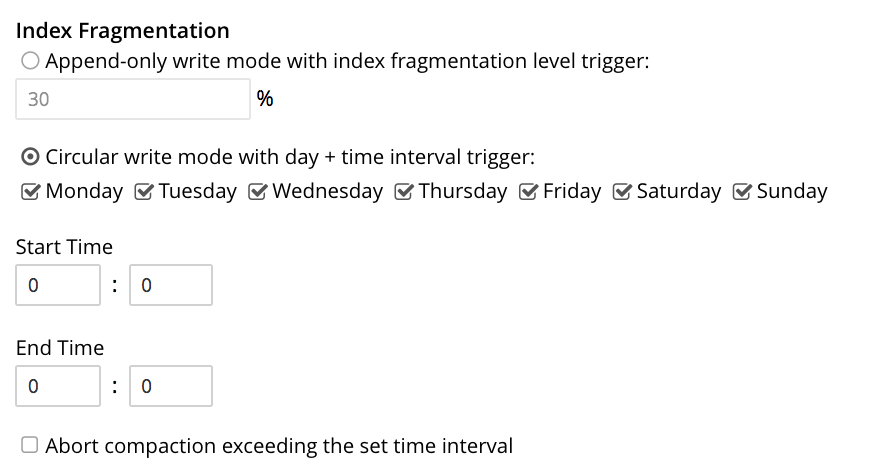Click the fragmentation percentage input field
The image size is (876, 466).
132,99
